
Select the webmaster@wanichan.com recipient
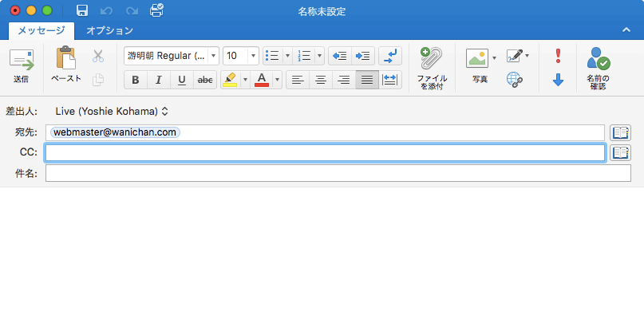pyautogui.click(x=115, y=132)
